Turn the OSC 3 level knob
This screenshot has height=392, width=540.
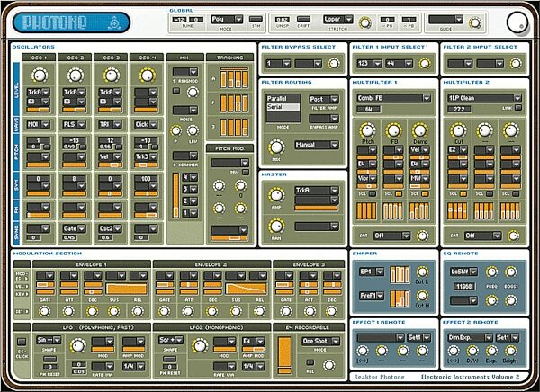(x=111, y=75)
